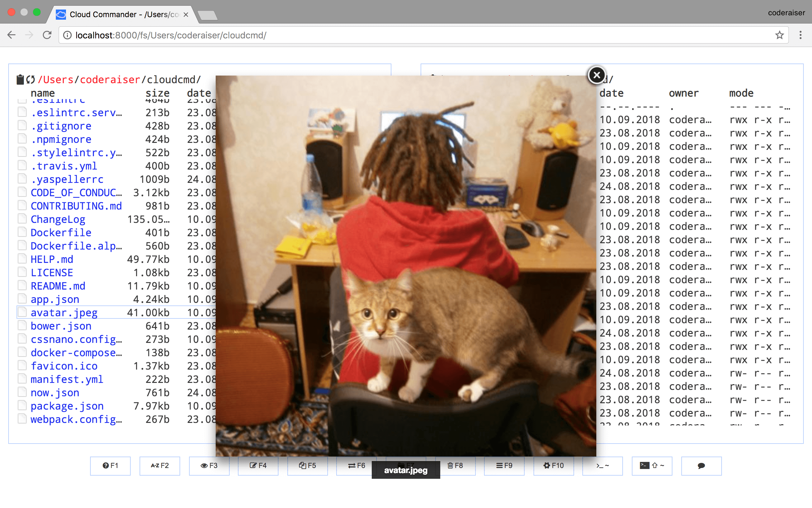The height and width of the screenshot is (508, 812).
Task: Click the F5 copy button
Action: pyautogui.click(x=307, y=466)
